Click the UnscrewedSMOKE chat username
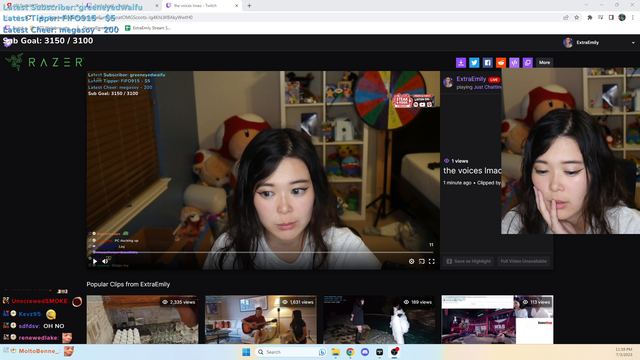640x360 pixels. (39, 301)
